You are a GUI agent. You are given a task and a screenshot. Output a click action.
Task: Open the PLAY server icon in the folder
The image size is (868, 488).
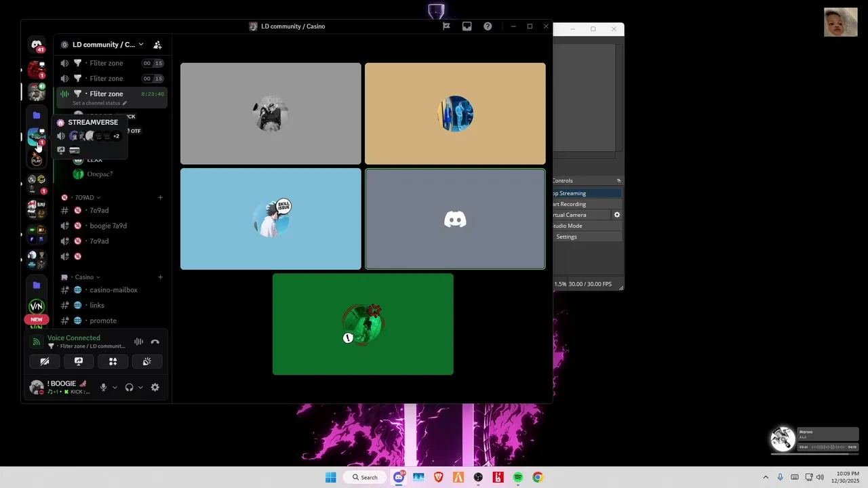(37, 159)
